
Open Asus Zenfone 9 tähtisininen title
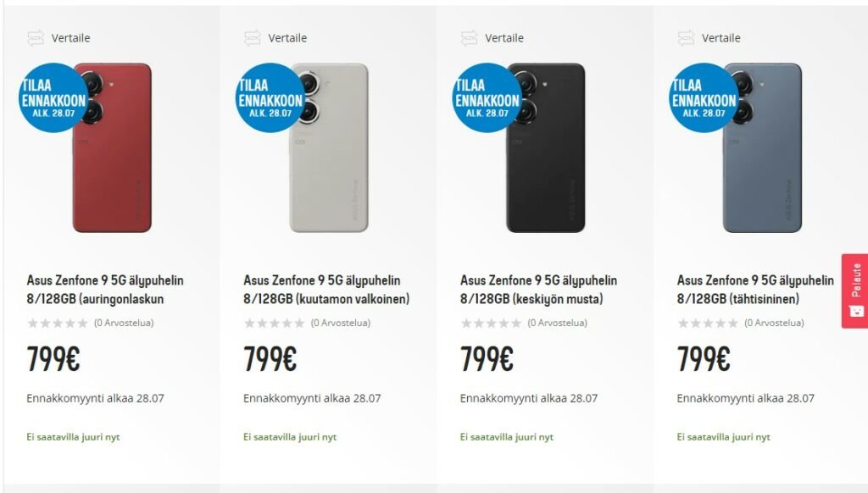[755, 290]
